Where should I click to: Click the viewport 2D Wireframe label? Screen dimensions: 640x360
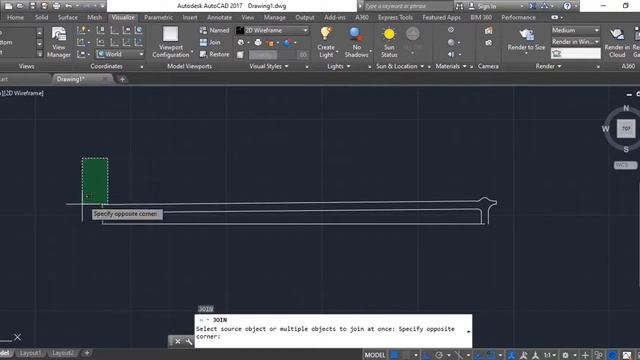point(24,93)
